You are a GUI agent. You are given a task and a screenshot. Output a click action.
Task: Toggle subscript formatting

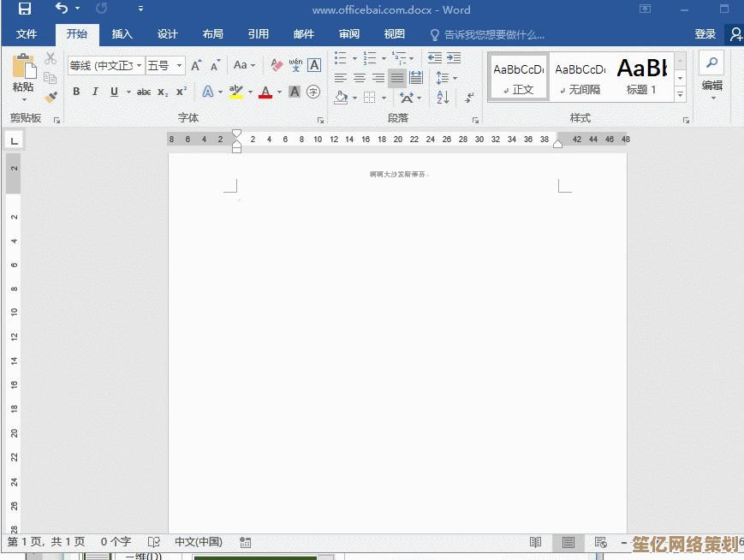point(163,92)
